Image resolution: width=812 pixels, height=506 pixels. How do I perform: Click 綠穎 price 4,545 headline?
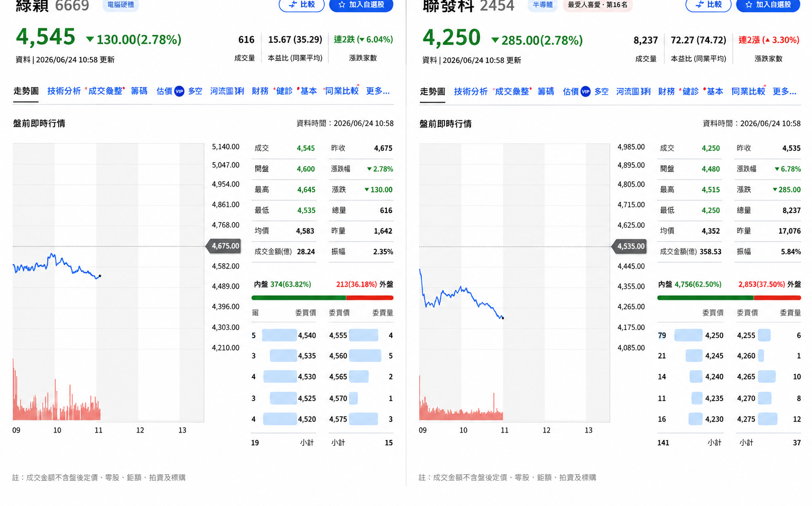click(46, 37)
